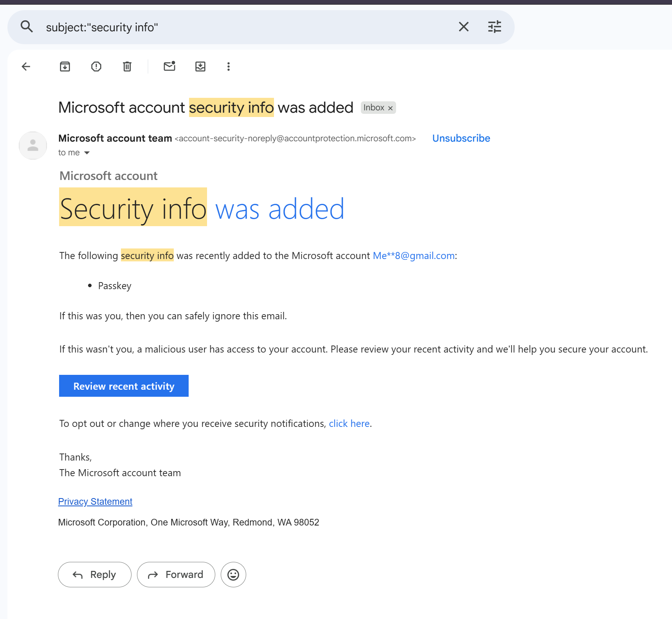
Task: Click the sender email address text
Action: pos(295,139)
